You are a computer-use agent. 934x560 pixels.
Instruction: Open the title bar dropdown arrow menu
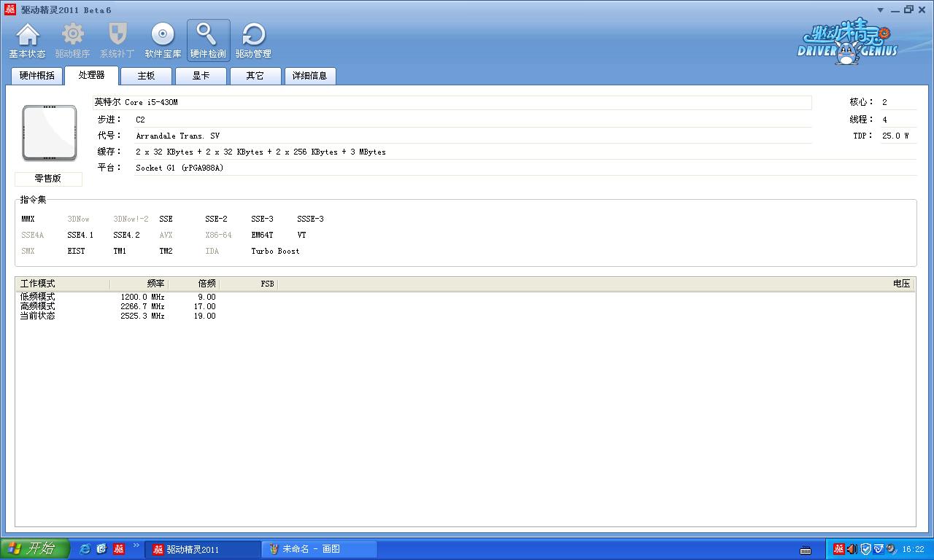[880, 9]
